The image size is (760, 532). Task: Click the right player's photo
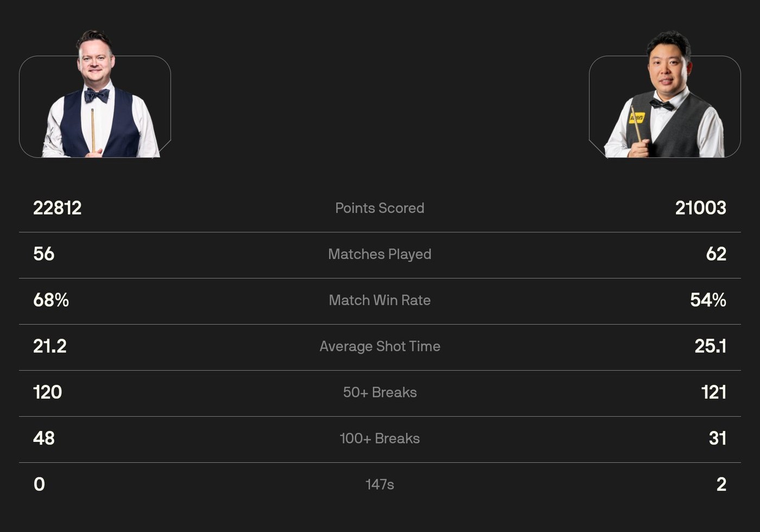[666, 98]
